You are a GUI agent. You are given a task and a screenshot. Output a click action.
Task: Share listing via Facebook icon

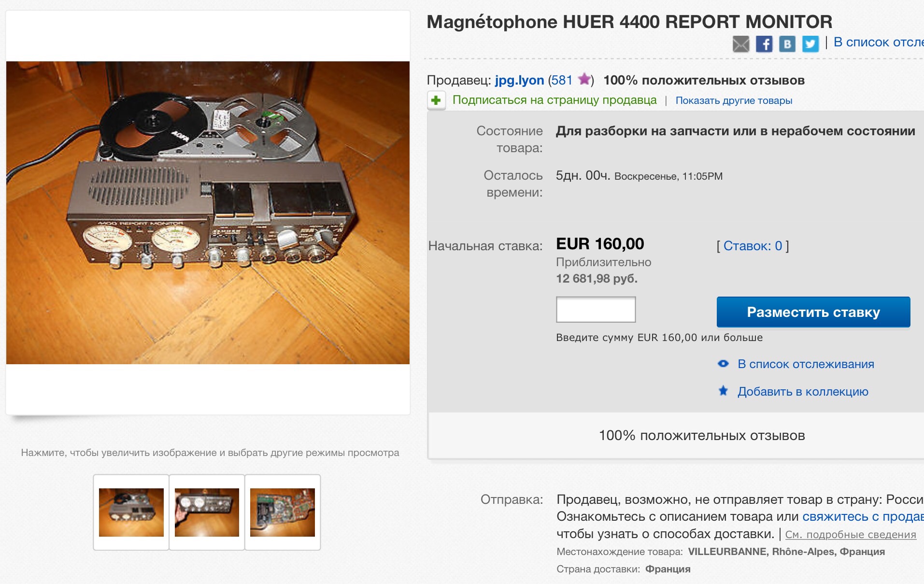tap(764, 44)
